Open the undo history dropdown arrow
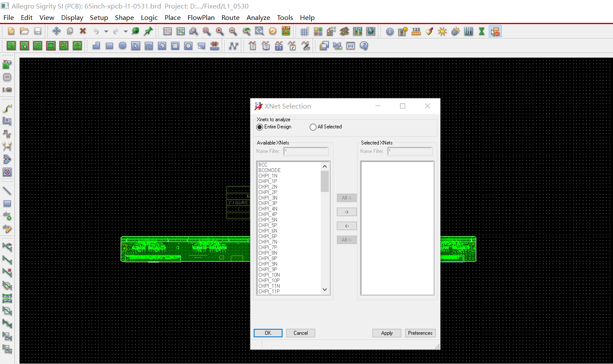 (x=106, y=31)
